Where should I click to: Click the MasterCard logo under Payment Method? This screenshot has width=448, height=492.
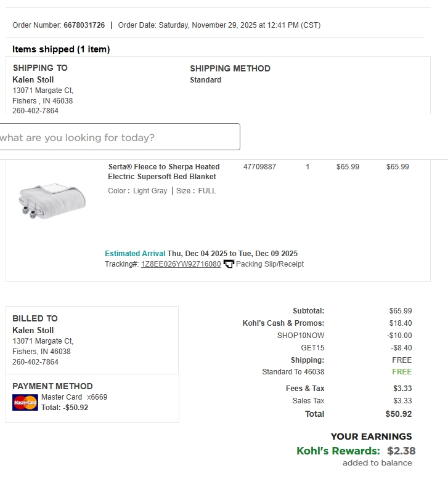point(25,402)
